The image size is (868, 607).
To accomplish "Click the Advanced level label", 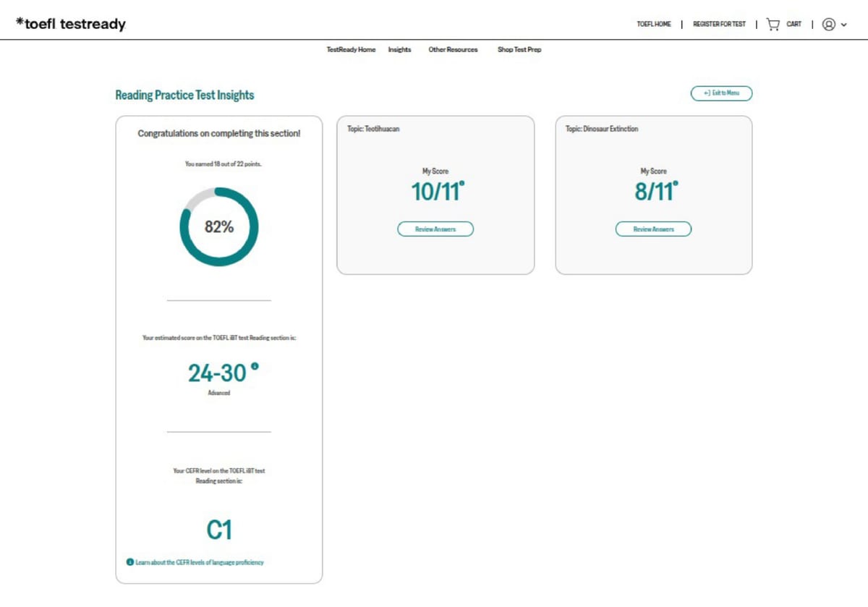I will tap(218, 393).
